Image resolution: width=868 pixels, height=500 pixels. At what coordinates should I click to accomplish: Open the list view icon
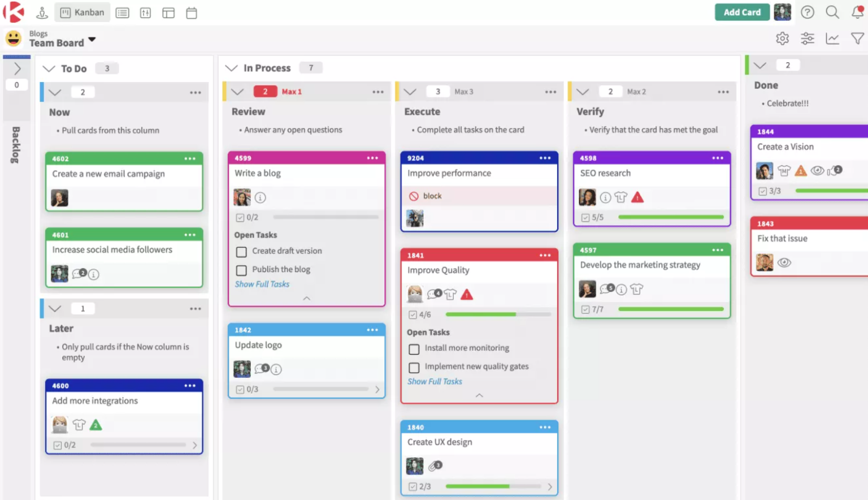pos(123,12)
